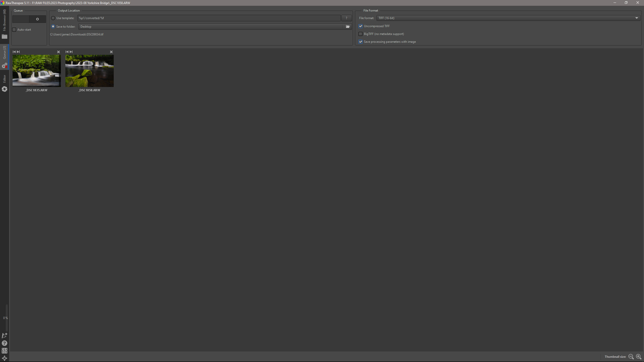
Task: Zoom in thumbnail size slider
Action: [x=639, y=356]
